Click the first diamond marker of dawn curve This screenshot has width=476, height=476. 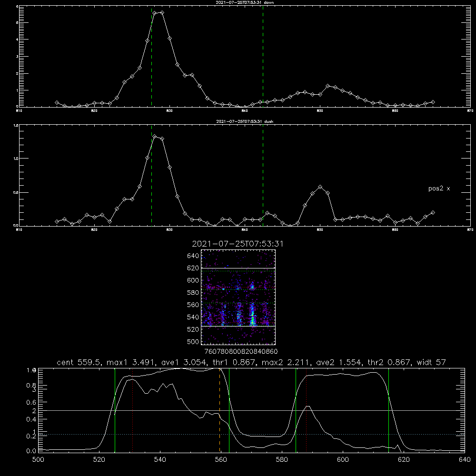click(57, 103)
